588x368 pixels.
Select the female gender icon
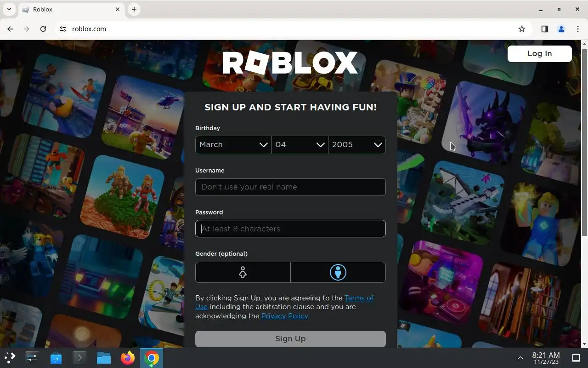243,272
